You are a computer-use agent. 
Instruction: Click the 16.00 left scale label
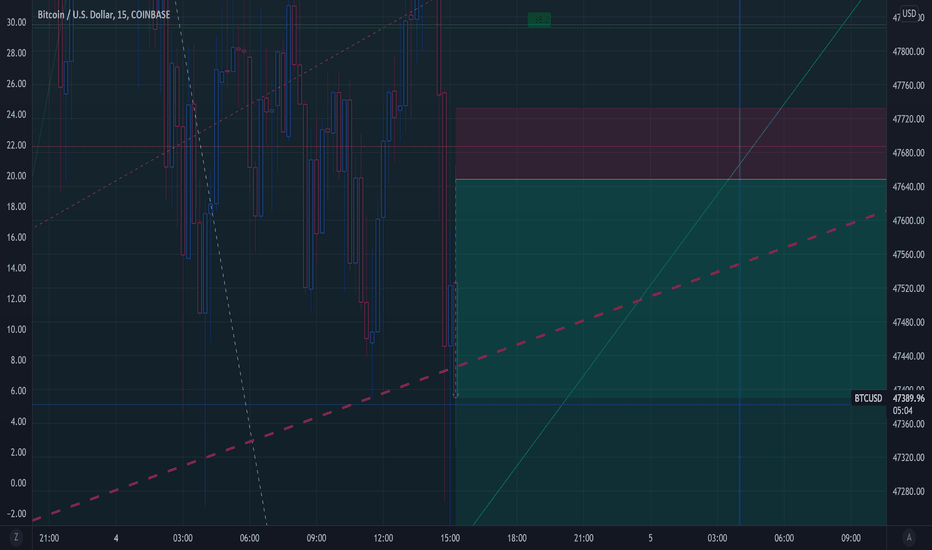click(x=16, y=237)
